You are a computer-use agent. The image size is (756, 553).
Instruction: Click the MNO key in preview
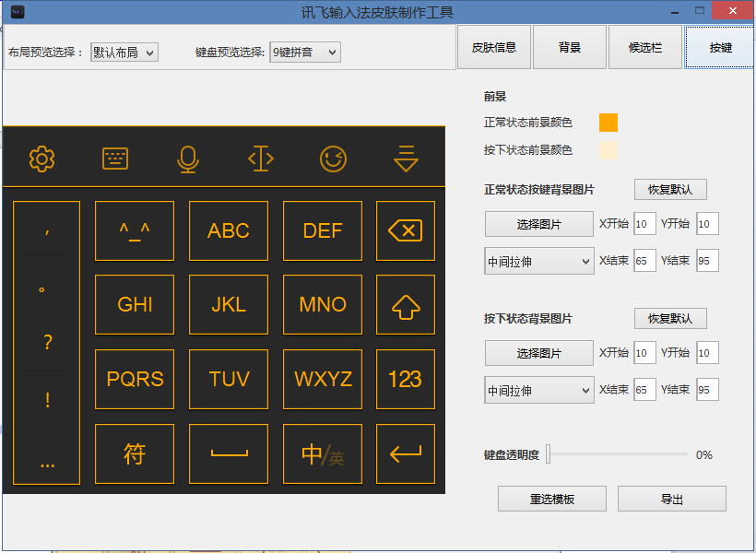tap(323, 305)
